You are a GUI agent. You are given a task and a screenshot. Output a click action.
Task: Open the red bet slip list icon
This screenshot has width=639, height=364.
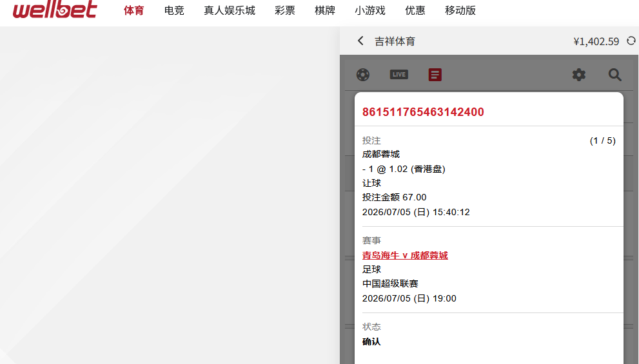[x=435, y=75]
